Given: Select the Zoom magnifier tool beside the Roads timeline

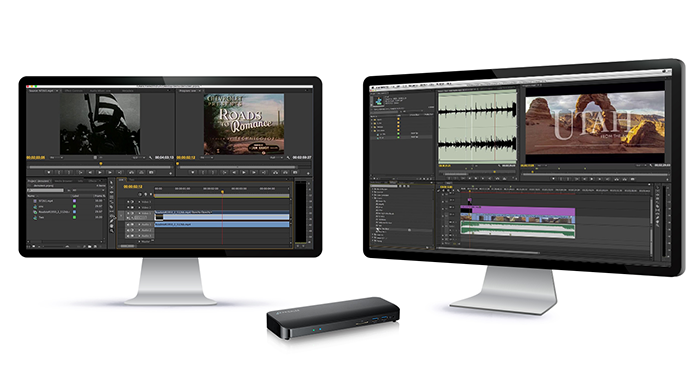Looking at the screenshot, I should point(112,231).
